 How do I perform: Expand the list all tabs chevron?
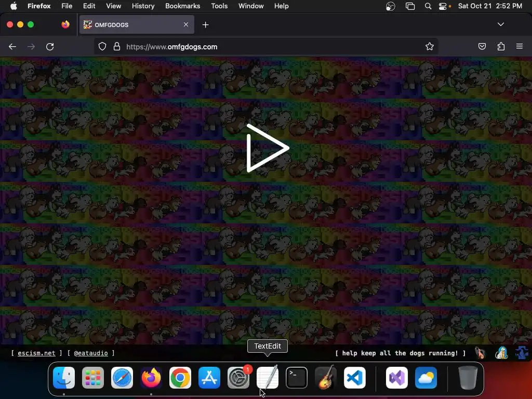(x=501, y=24)
